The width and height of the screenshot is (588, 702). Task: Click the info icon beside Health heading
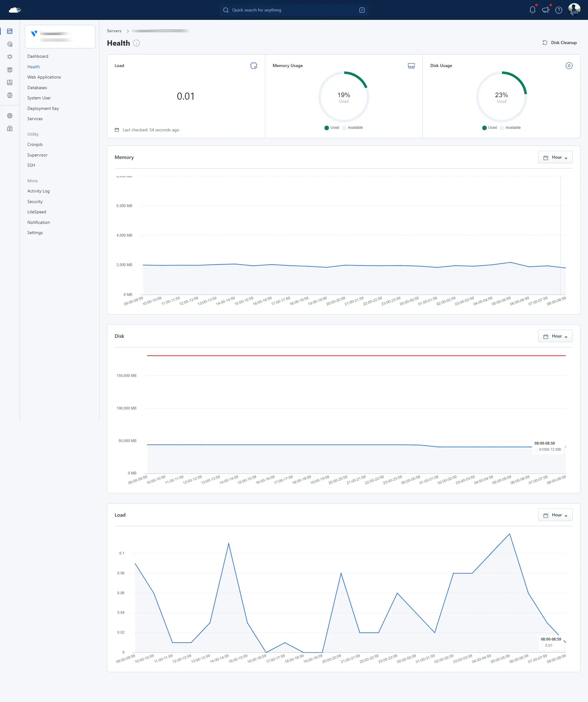136,43
